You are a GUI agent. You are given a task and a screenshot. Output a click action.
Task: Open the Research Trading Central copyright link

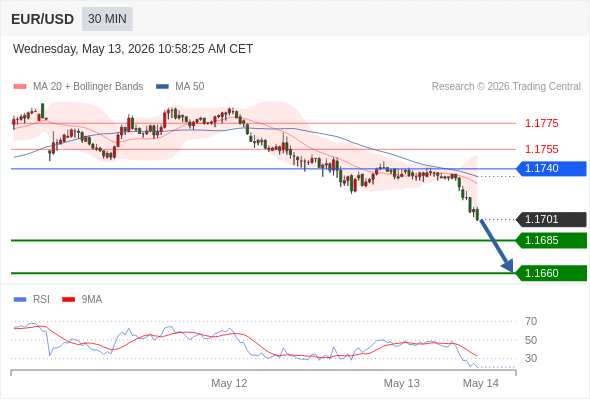pos(506,87)
